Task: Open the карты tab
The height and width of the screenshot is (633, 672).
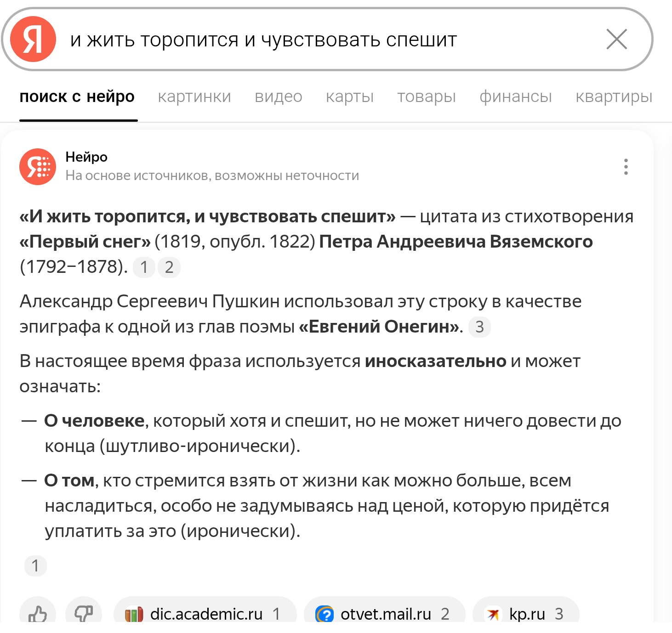Action: pos(350,97)
